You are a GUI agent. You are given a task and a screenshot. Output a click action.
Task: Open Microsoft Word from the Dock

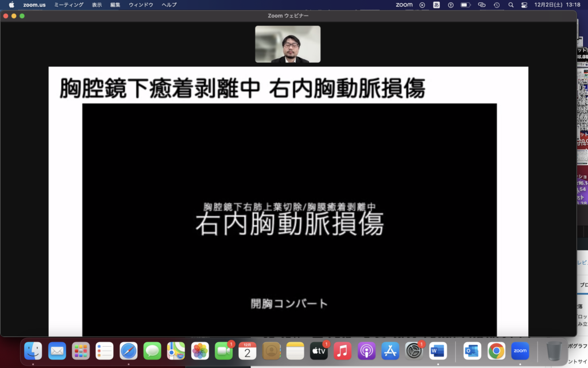coord(438,351)
